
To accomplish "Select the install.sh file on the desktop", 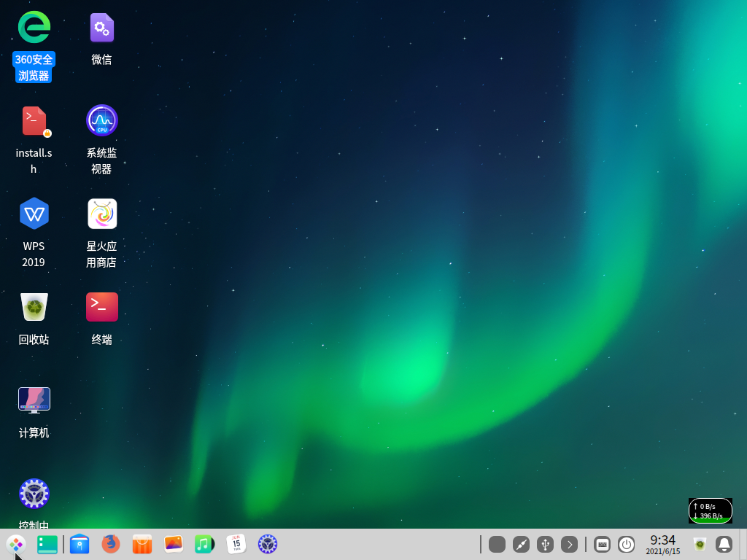I will coord(34,122).
